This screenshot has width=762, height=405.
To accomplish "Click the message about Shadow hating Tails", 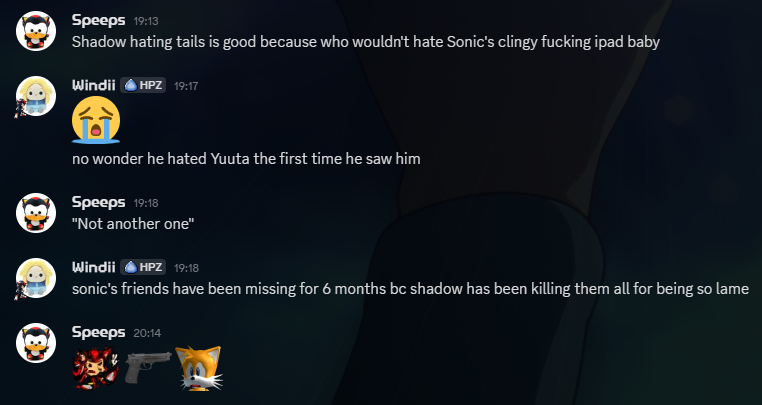I will (365, 42).
